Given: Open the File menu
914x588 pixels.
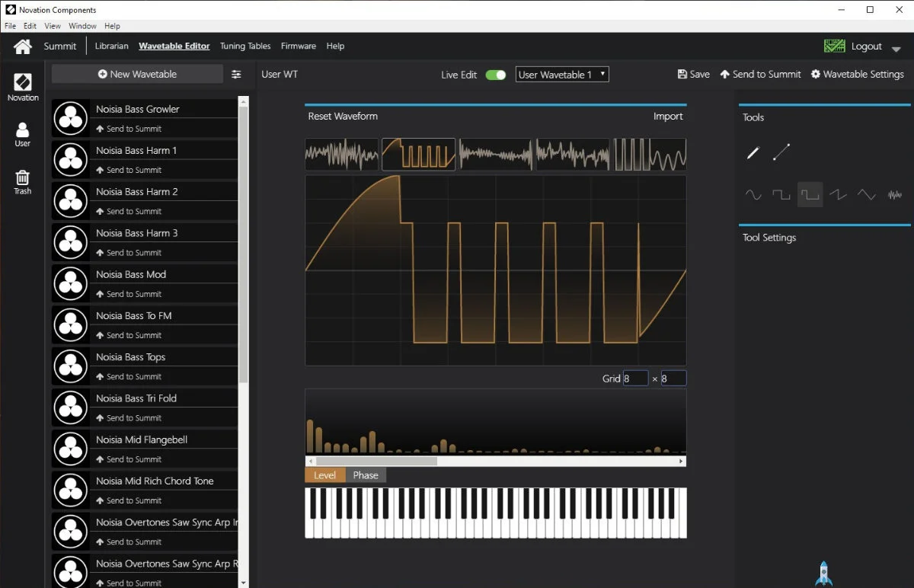Looking at the screenshot, I should [10, 26].
